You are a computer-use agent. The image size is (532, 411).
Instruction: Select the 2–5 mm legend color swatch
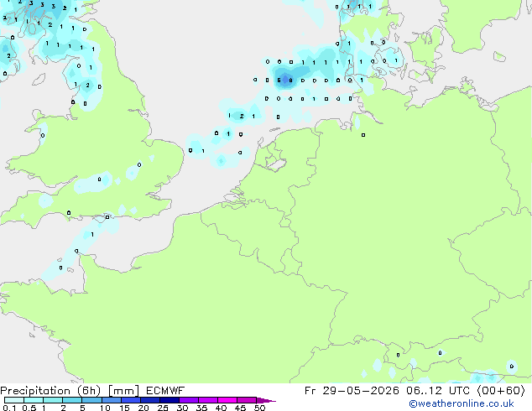72,400
